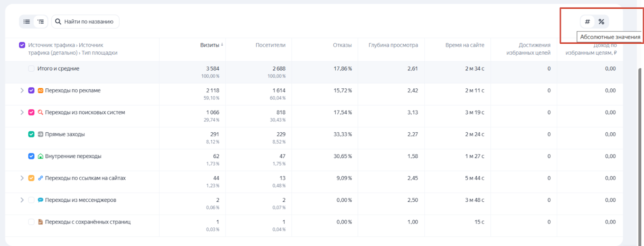
Task: Click the internal referrals house icon
Action: 40,156
